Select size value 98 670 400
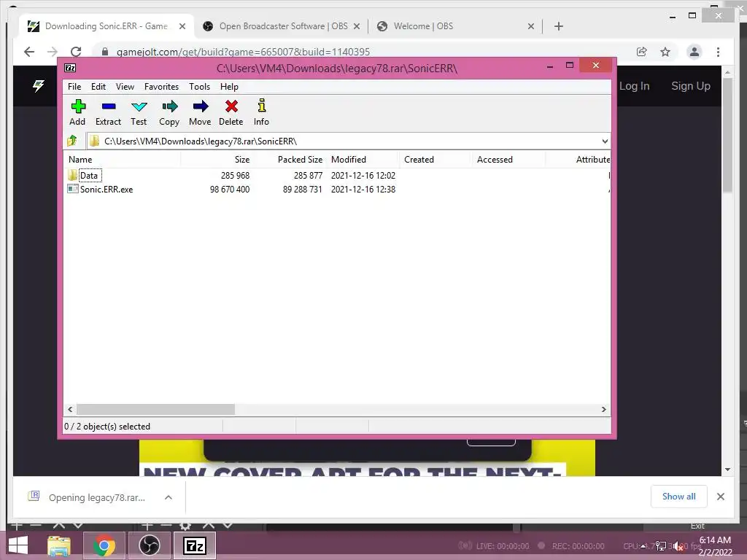This screenshot has width=747, height=560. click(230, 189)
